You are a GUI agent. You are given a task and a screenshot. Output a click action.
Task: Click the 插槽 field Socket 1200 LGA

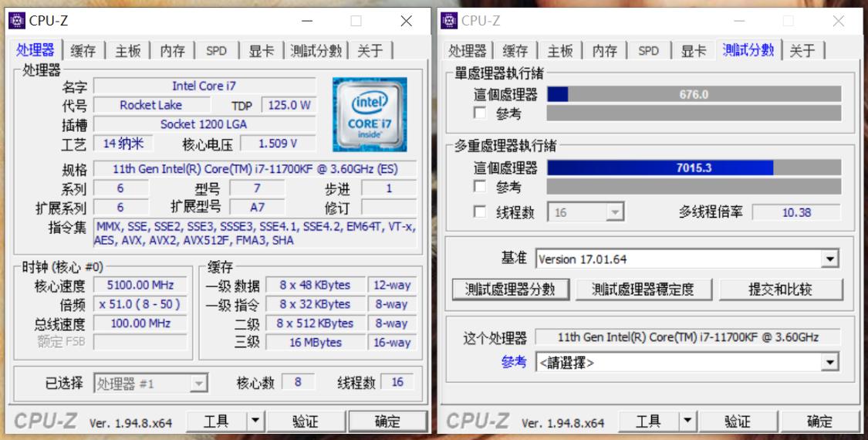(x=204, y=124)
